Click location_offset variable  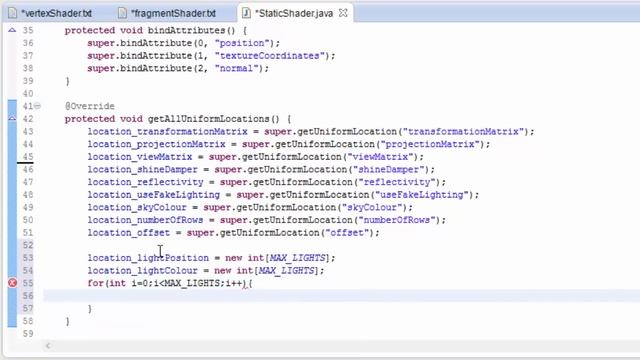point(129,233)
